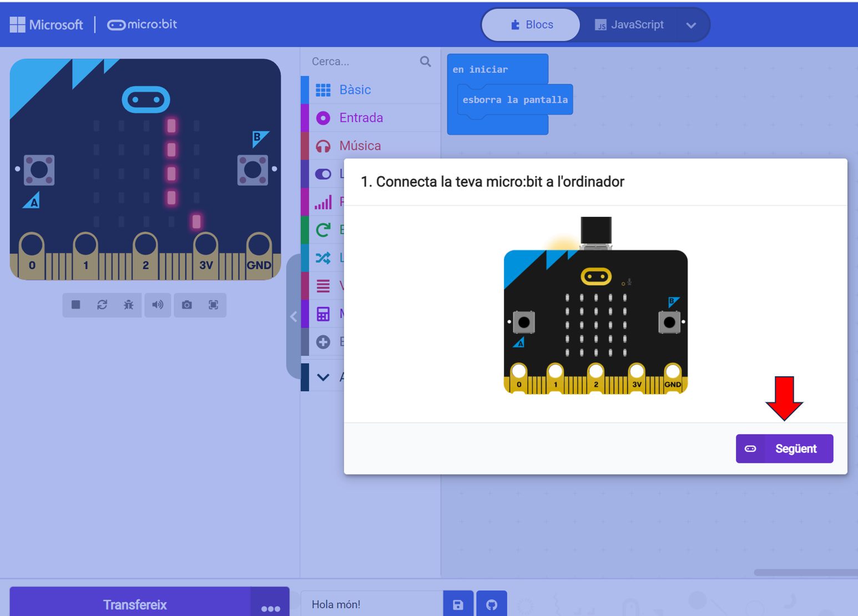
Task: Click the floppy disk save icon
Action: (458, 604)
